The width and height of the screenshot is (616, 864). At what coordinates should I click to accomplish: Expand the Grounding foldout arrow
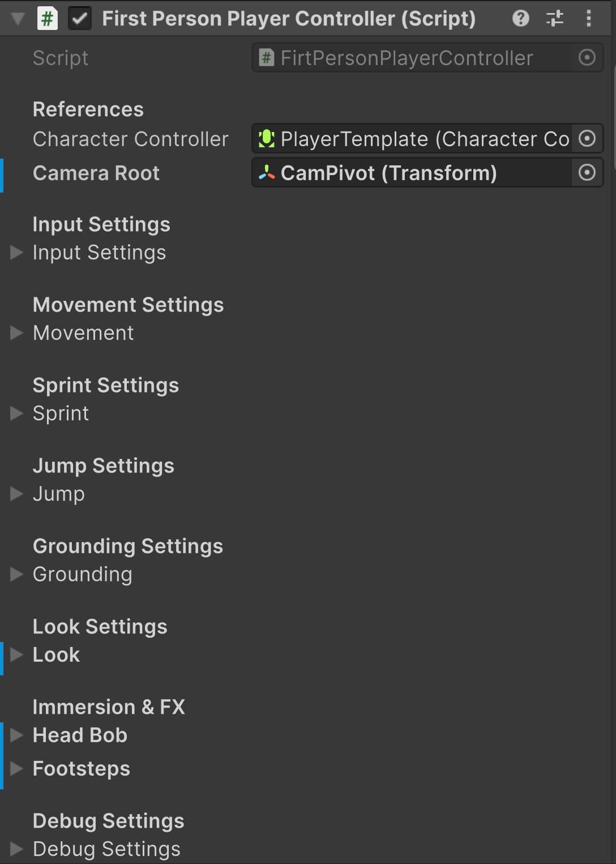pyautogui.click(x=17, y=574)
